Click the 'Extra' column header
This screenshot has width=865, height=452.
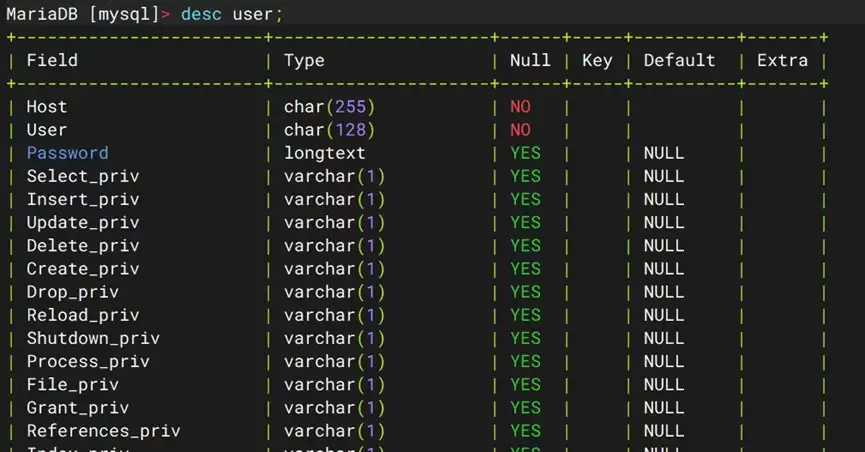(x=782, y=60)
